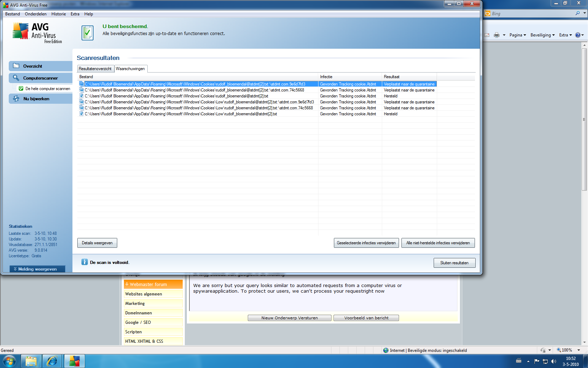Click the IE vertical scrollbar thumb
The height and width of the screenshot is (368, 588).
[584, 119]
